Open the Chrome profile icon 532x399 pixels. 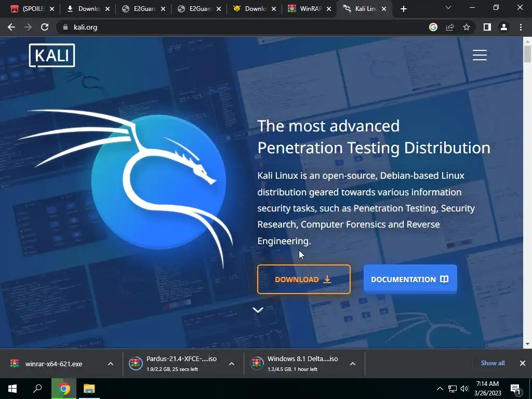click(x=504, y=27)
